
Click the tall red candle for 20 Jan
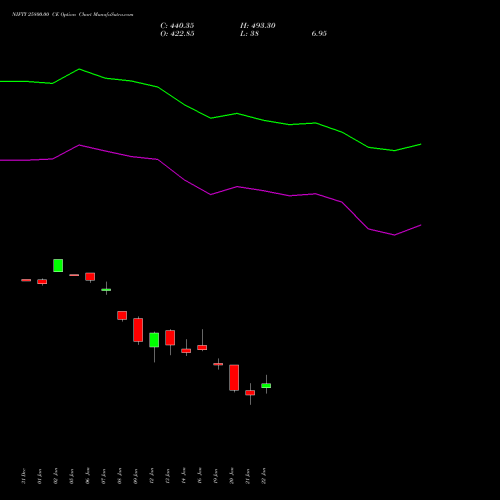[x=234, y=378]
